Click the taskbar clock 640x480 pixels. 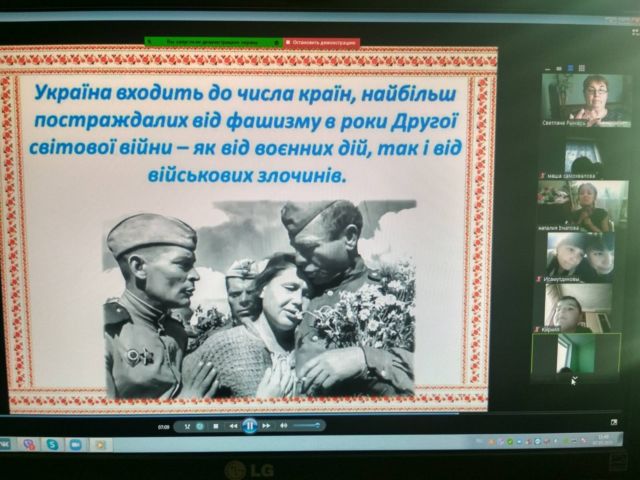pyautogui.click(x=605, y=440)
